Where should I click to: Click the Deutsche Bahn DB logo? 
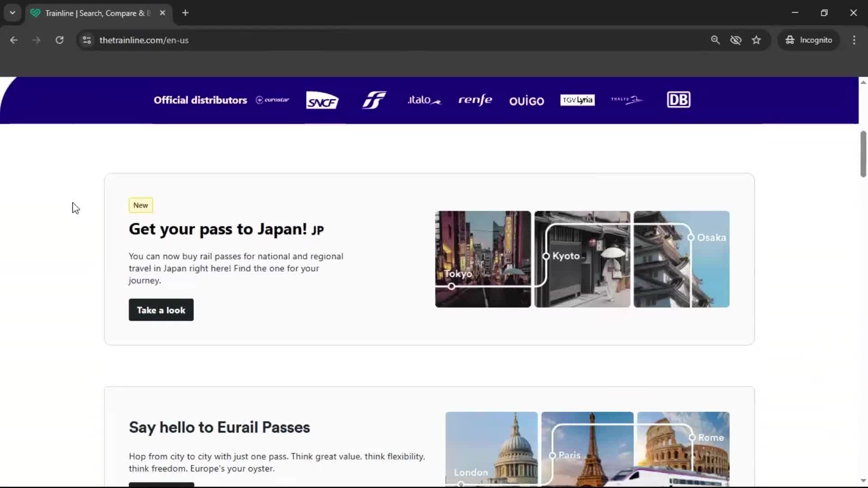[679, 99]
